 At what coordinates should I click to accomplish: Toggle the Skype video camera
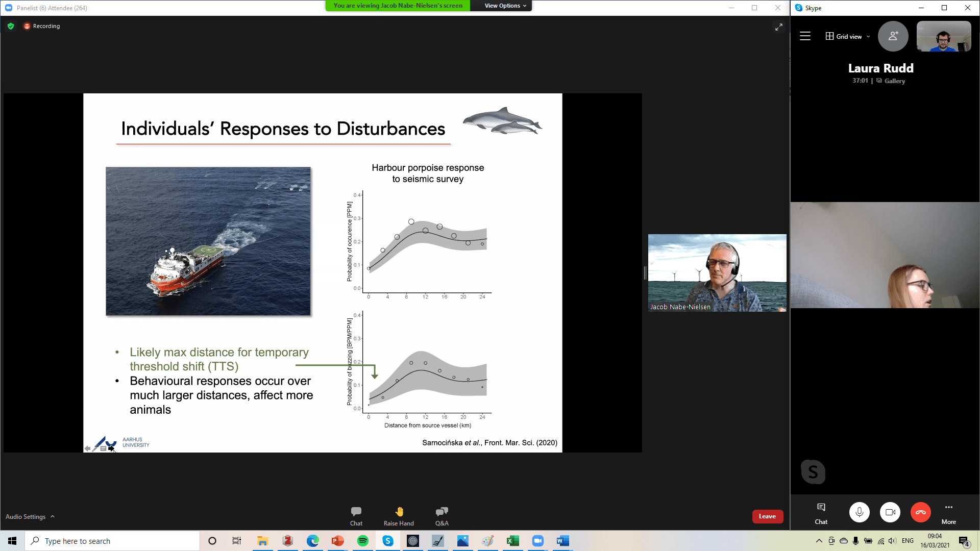[890, 512]
